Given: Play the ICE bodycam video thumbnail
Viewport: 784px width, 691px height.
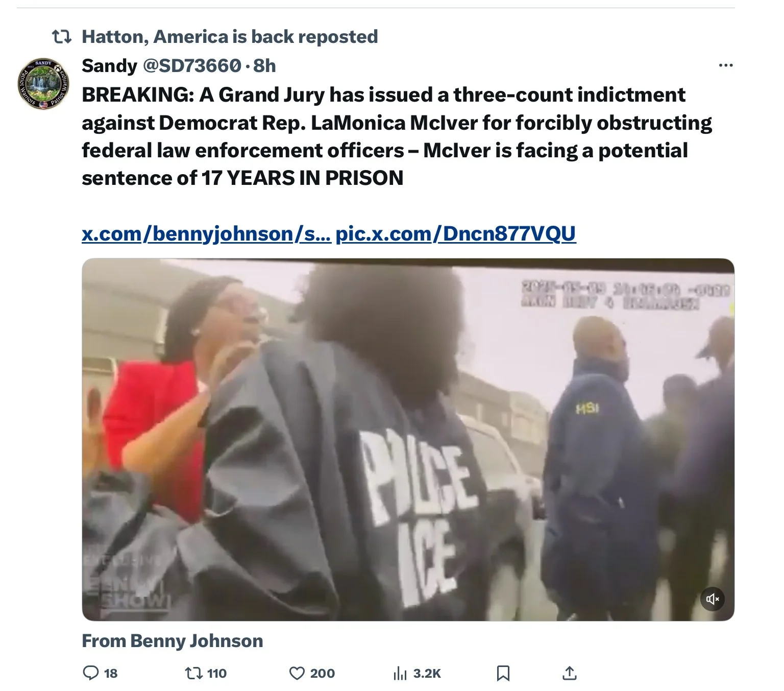Looking at the screenshot, I should (x=408, y=440).
